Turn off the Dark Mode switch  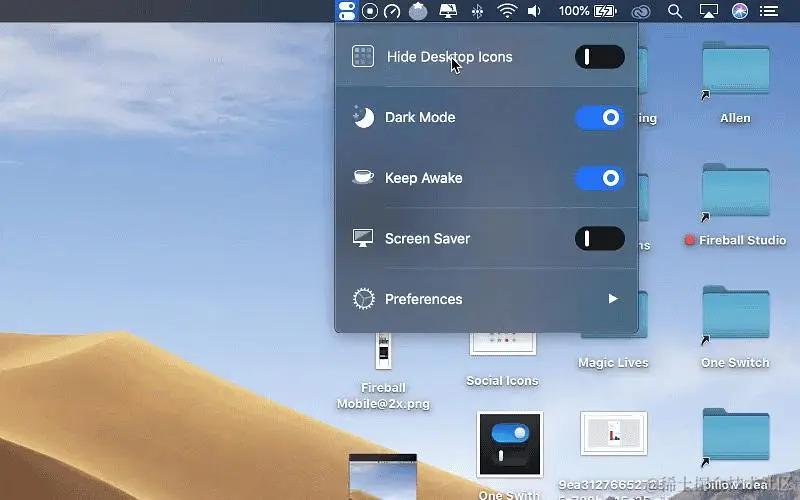coord(599,117)
